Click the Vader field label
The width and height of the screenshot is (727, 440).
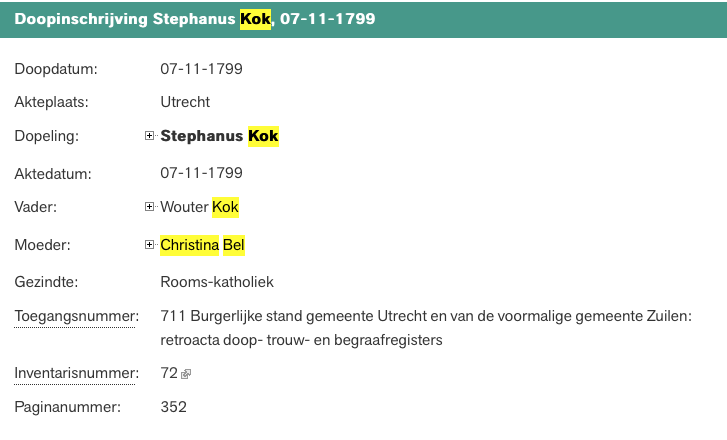coord(36,207)
